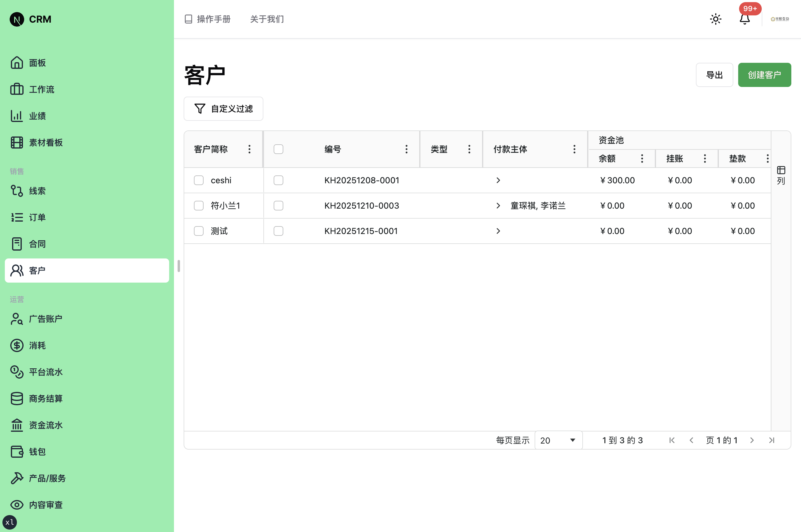This screenshot has height=532, width=801.
Task: Select the 工作流 workflow section
Action: pyautogui.click(x=41, y=89)
